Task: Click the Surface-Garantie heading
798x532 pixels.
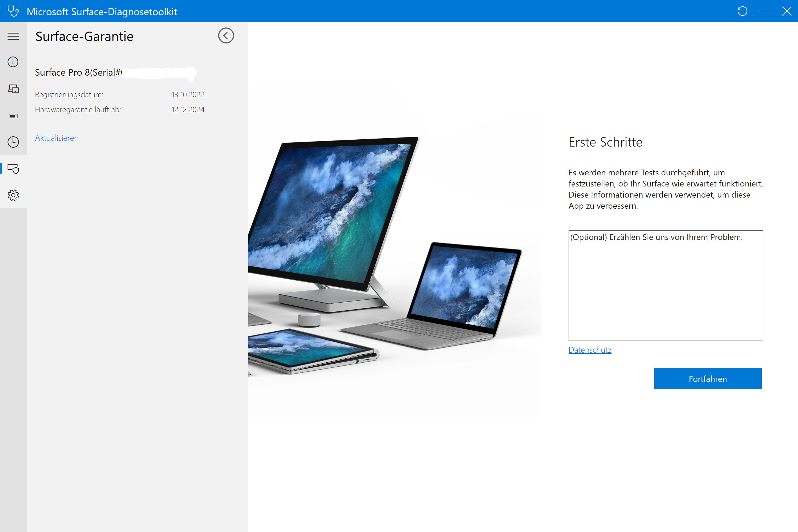Action: point(85,36)
